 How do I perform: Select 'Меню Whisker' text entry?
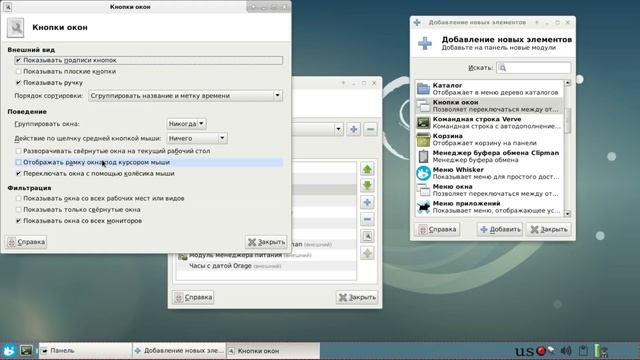point(458,170)
